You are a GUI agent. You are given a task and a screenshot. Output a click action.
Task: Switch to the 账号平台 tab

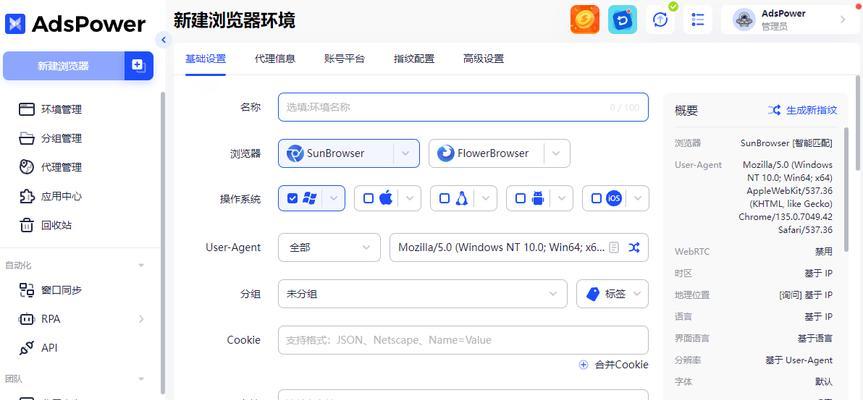(x=345, y=59)
